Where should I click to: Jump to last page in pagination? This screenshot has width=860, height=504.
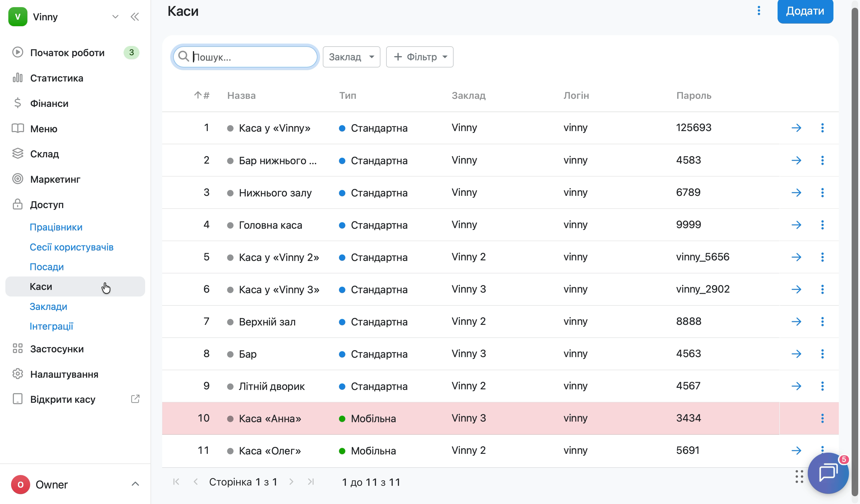pyautogui.click(x=311, y=482)
